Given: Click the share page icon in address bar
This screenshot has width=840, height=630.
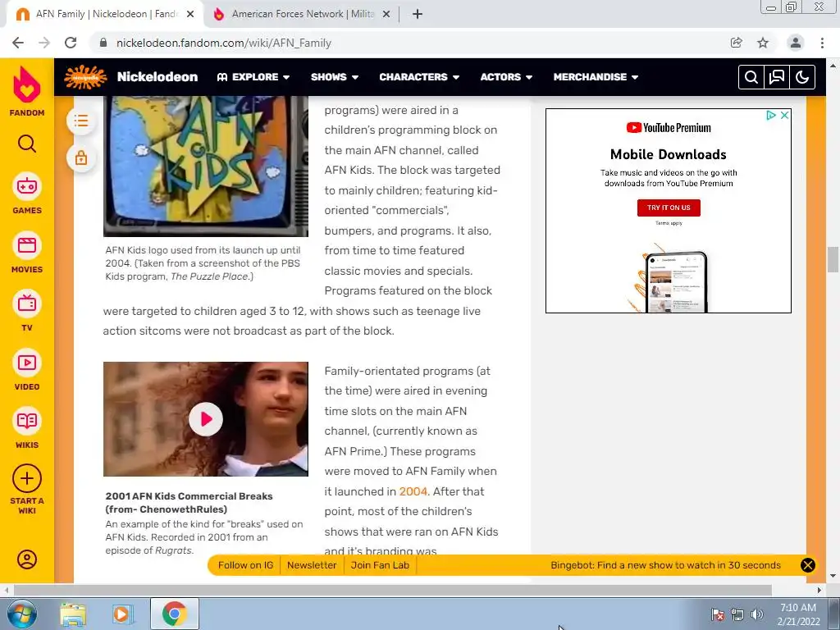Looking at the screenshot, I should click(737, 43).
